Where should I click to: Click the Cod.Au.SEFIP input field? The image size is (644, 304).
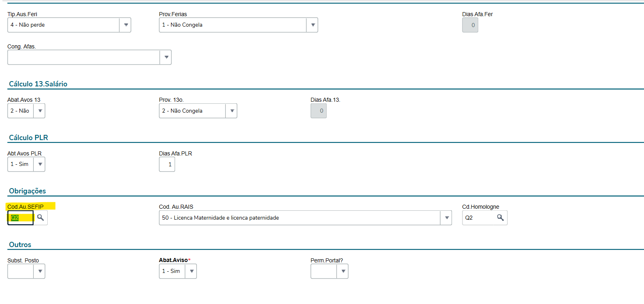[x=21, y=218]
